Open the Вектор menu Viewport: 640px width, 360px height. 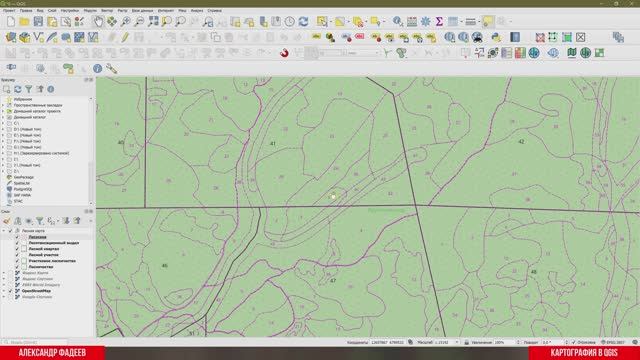tap(107, 11)
